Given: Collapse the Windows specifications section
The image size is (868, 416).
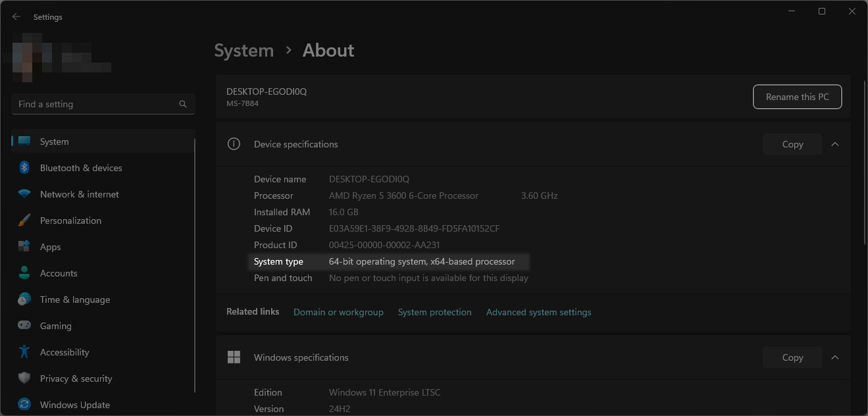Looking at the screenshot, I should (x=835, y=357).
